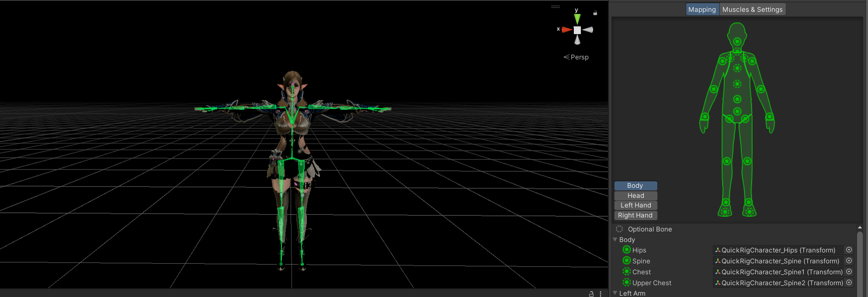868x297 pixels.
Task: Click the Left Hand view button
Action: pos(635,205)
